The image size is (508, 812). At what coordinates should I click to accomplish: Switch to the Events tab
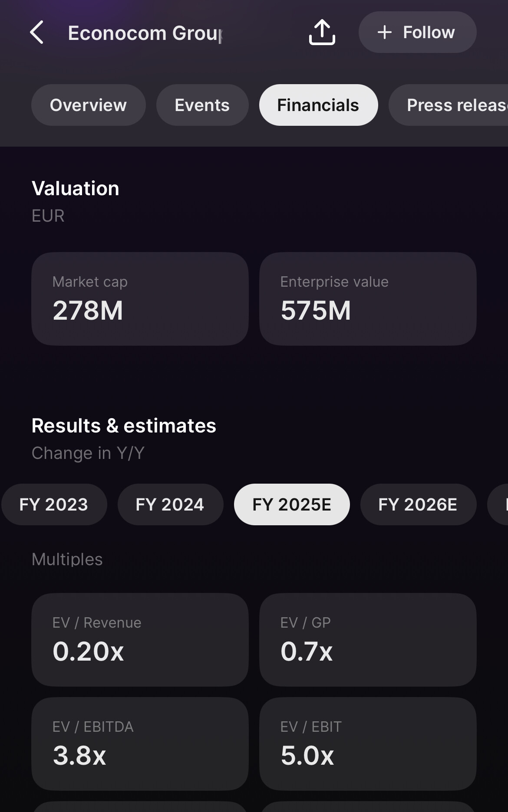[202, 105]
